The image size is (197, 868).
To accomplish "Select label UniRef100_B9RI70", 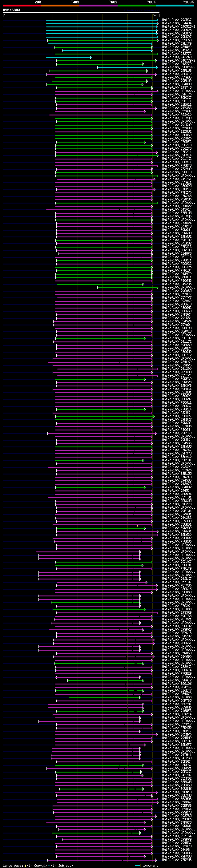I will click(x=177, y=95).
